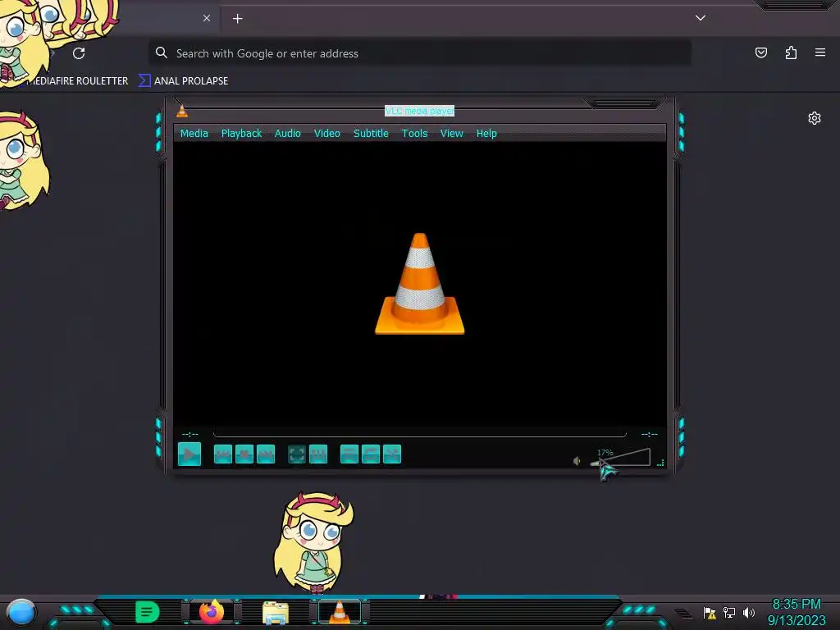Mute audio with the VLC speaker icon
This screenshot has height=630, width=840.
tap(577, 461)
